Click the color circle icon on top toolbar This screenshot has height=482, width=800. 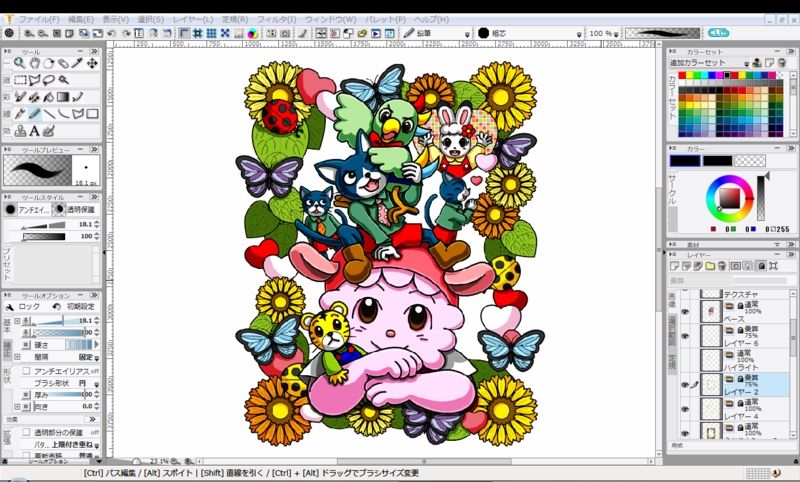[x=253, y=34]
